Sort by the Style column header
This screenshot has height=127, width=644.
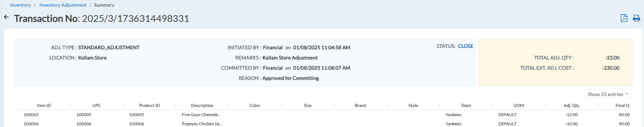pos(413,105)
